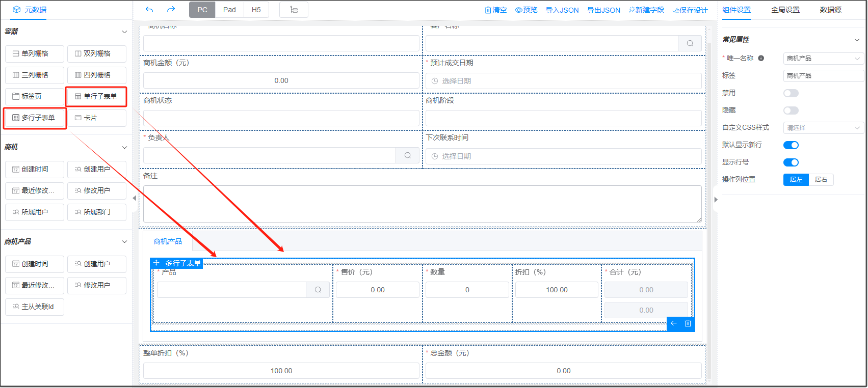Select parent with the left arrow icon
The width and height of the screenshot is (868, 388).
pos(674,323)
